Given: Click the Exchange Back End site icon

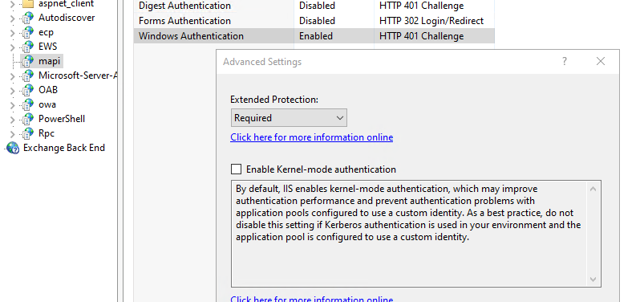Looking at the screenshot, I should click(x=13, y=148).
